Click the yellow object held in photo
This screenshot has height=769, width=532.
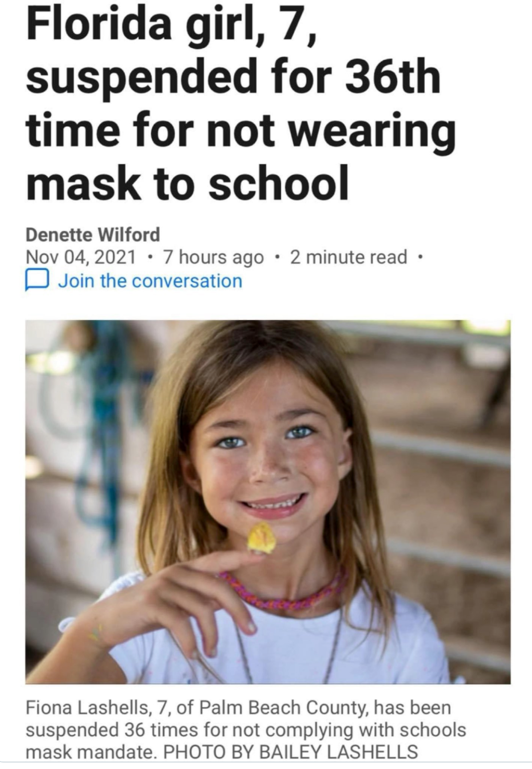coord(262,538)
